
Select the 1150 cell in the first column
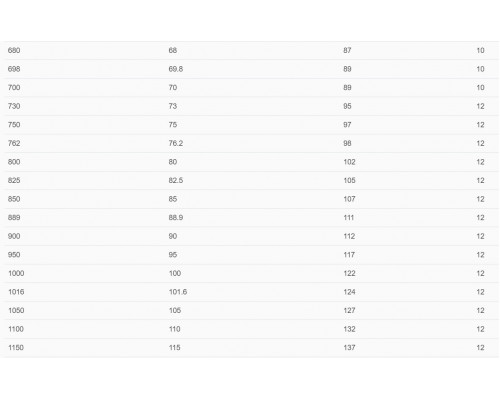click(16, 348)
